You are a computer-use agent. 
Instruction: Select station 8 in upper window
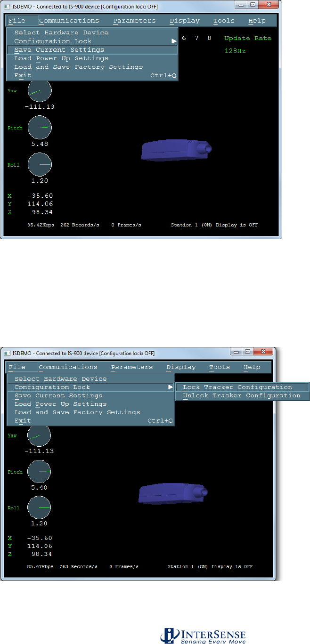coord(209,38)
